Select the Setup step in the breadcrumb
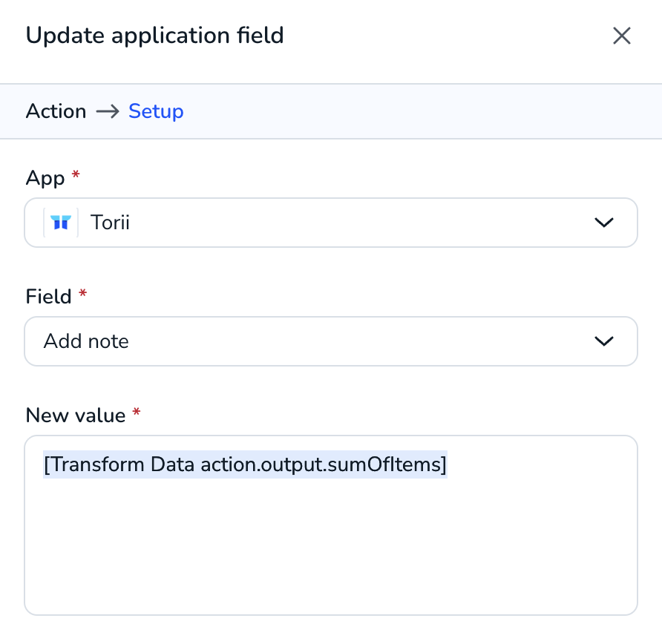The image size is (662, 644). click(156, 111)
